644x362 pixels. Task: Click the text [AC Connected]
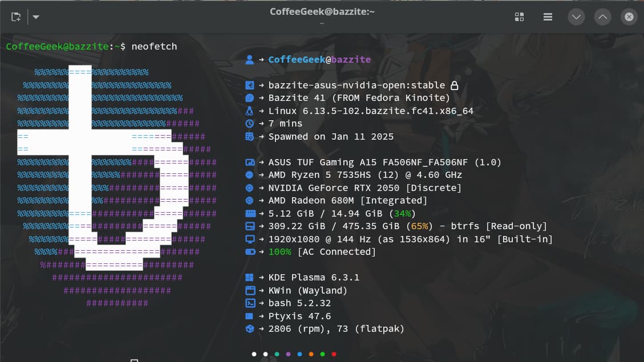(337, 252)
